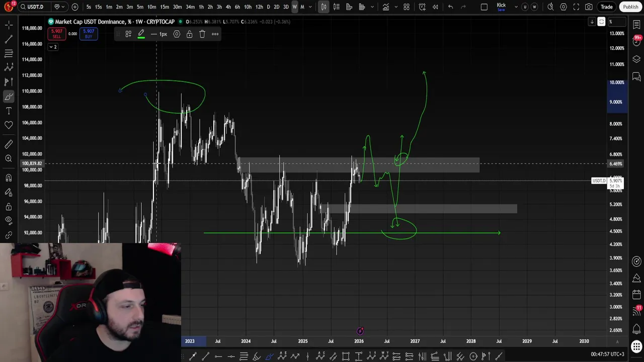644x362 pixels.
Task: Select the M monthly timeframe
Action: pos(302,7)
